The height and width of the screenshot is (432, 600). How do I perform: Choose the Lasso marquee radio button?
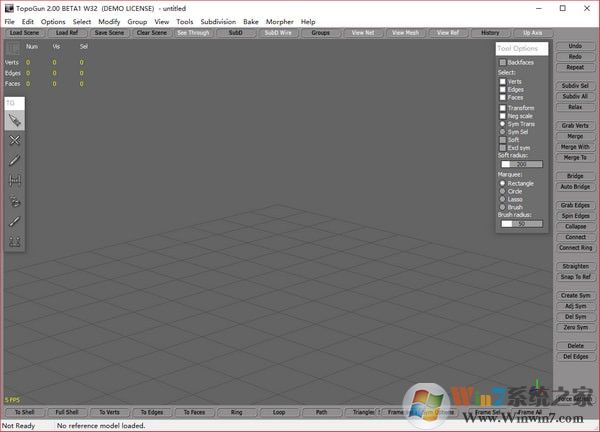pyautogui.click(x=503, y=199)
